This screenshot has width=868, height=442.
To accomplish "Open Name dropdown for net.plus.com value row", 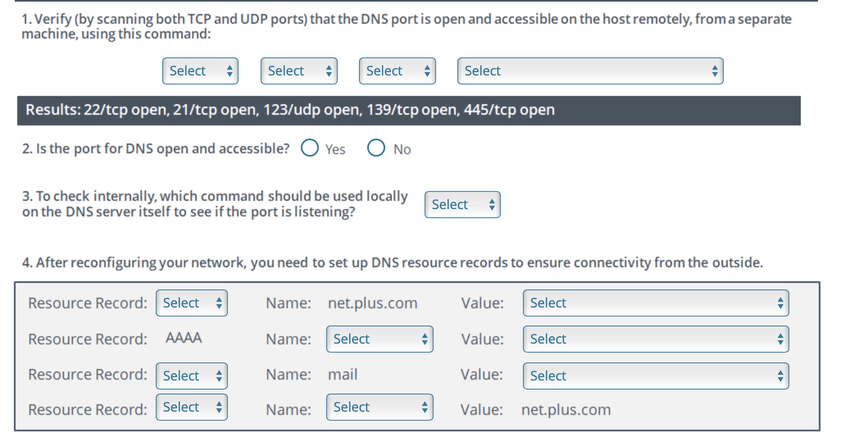I will coord(379,407).
